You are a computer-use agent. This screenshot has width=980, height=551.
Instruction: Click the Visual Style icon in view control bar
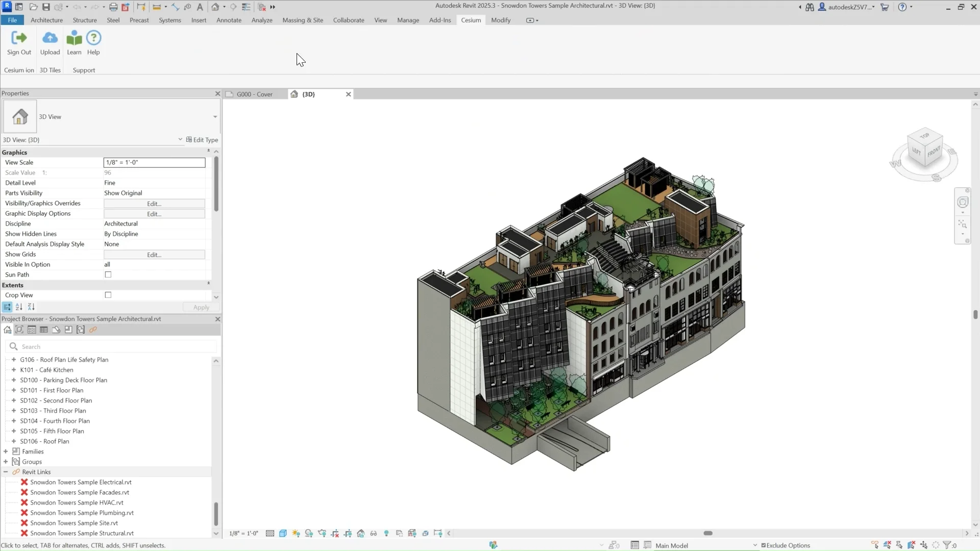[x=283, y=533]
